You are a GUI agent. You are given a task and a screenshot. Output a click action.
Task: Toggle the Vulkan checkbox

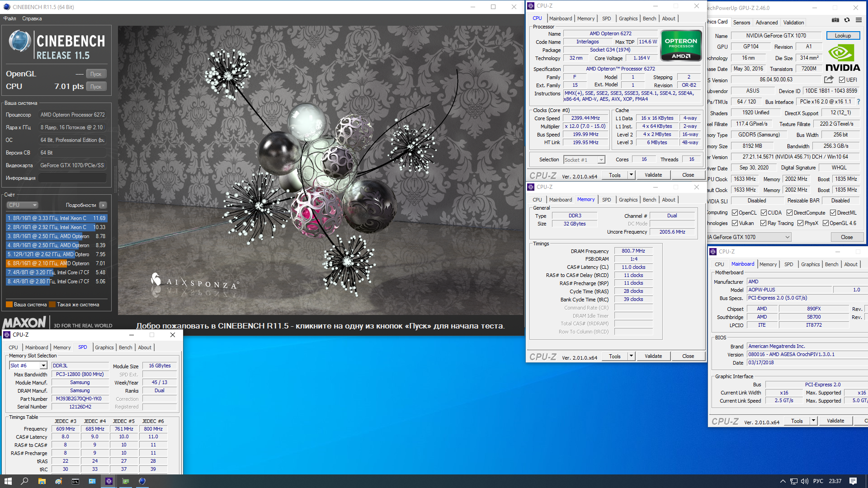pos(735,223)
